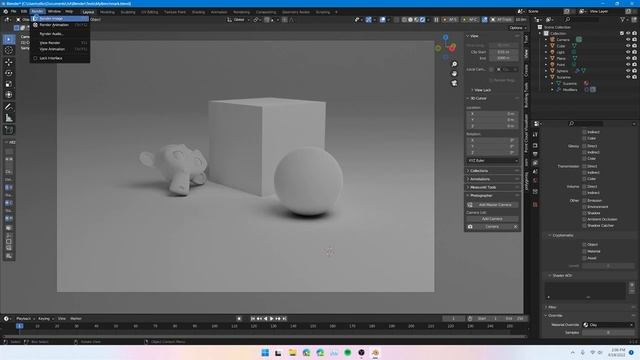Viewport: 640px width, 360px height.
Task: Toggle the Environment pass checkbox
Action: pyautogui.click(x=584, y=207)
